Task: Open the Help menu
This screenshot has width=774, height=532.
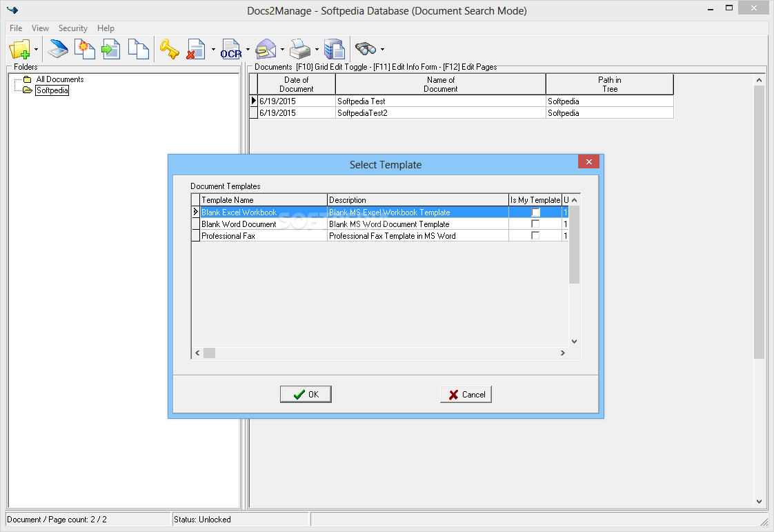Action: click(x=106, y=28)
